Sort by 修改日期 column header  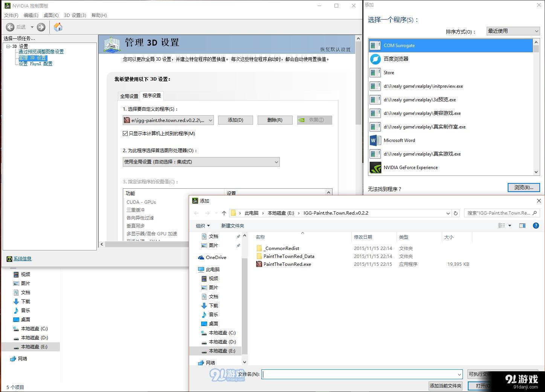click(x=374, y=237)
